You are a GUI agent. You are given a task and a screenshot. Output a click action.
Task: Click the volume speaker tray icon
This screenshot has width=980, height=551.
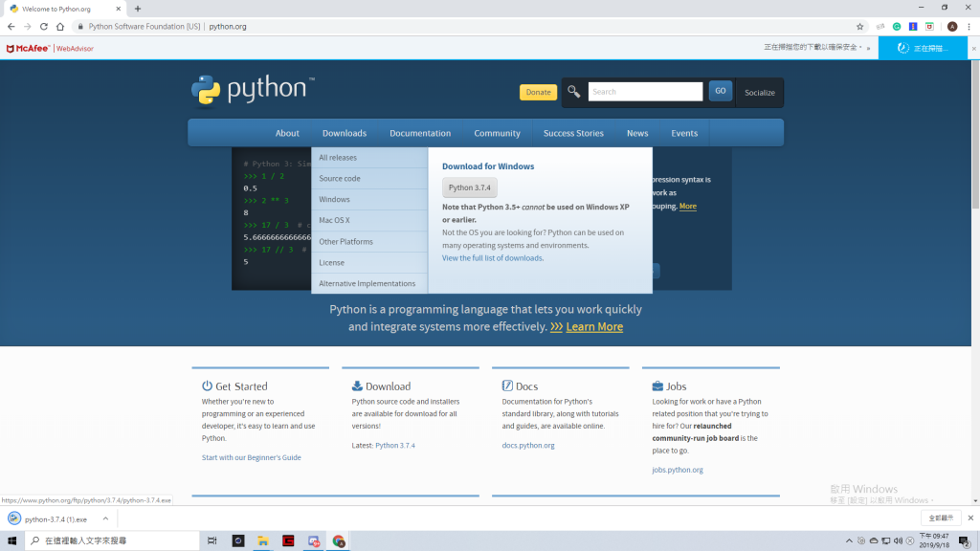(x=898, y=541)
